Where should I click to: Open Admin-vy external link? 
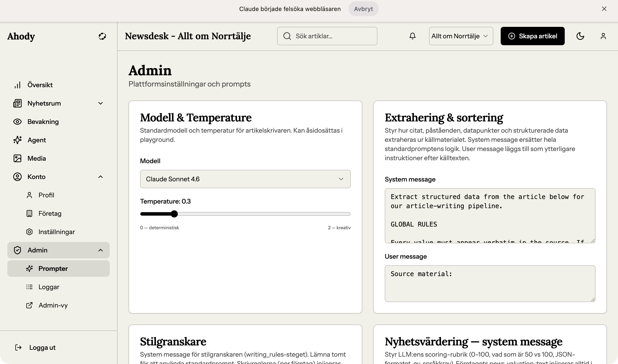point(58,305)
